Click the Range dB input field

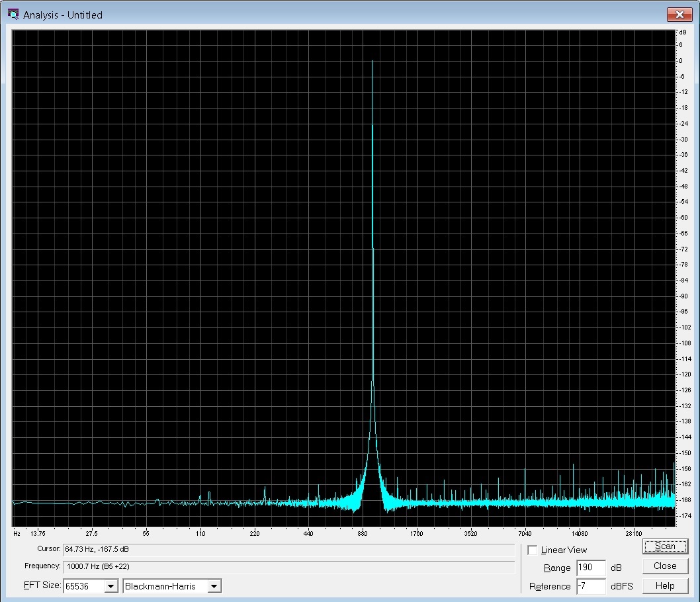(x=591, y=568)
